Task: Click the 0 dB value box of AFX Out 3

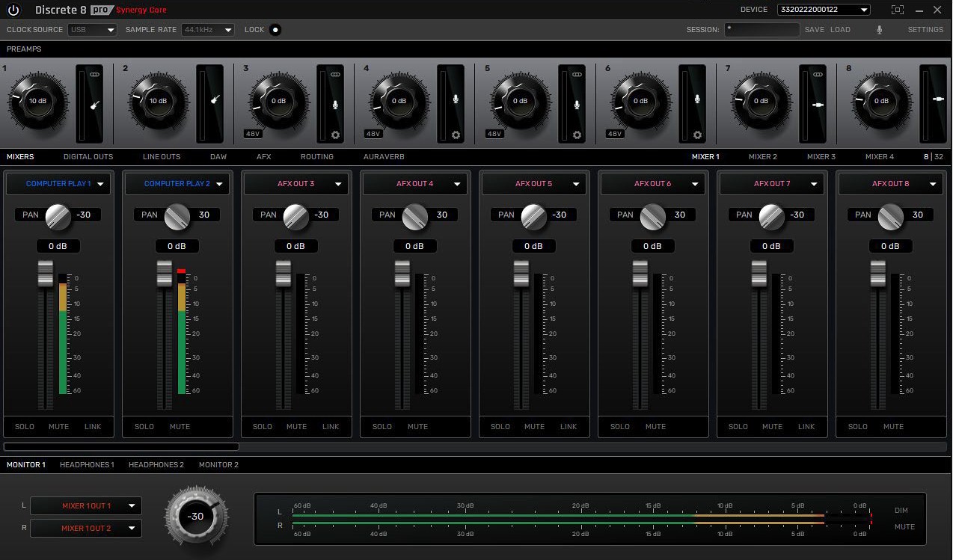Action: 295,246
